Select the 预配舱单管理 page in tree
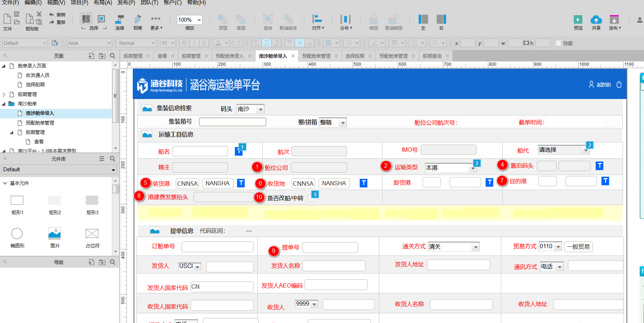This screenshot has width=644, height=323. pyautogui.click(x=40, y=123)
